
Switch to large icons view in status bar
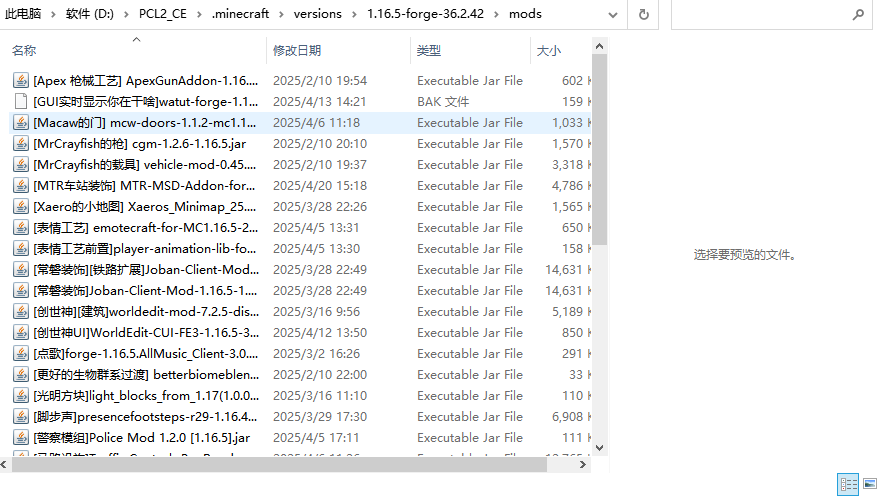(867, 485)
